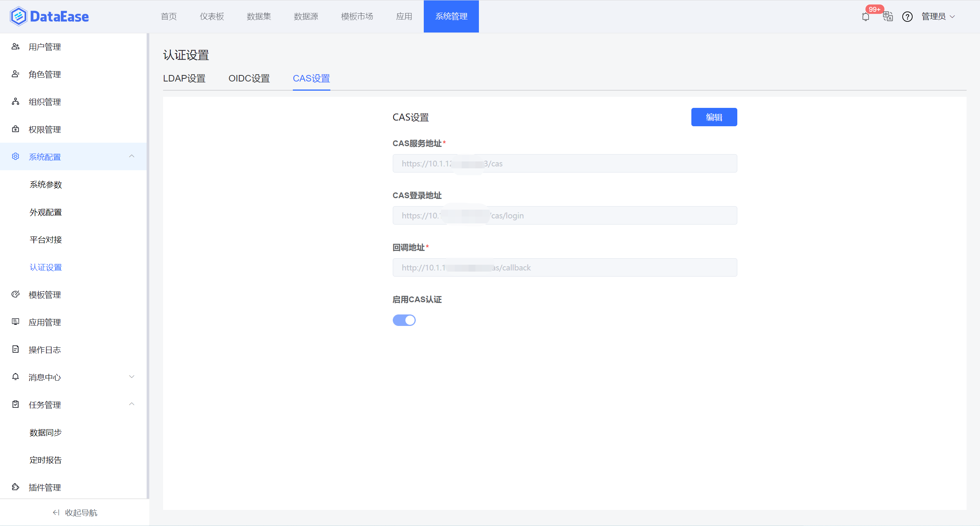
Task: Disable the 启用CAS认证 toggle
Action: (404, 320)
